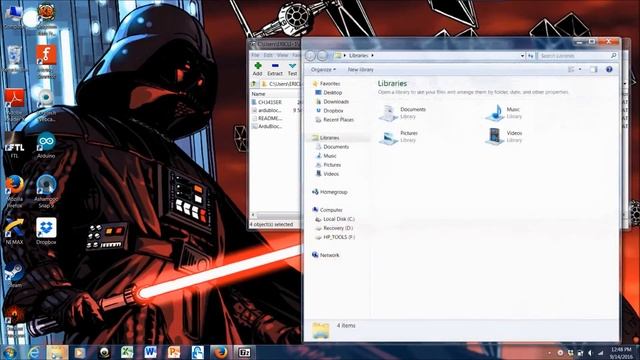Click the Test button in 7-Zip
Screen dimensions: 640x360
(x=292, y=69)
